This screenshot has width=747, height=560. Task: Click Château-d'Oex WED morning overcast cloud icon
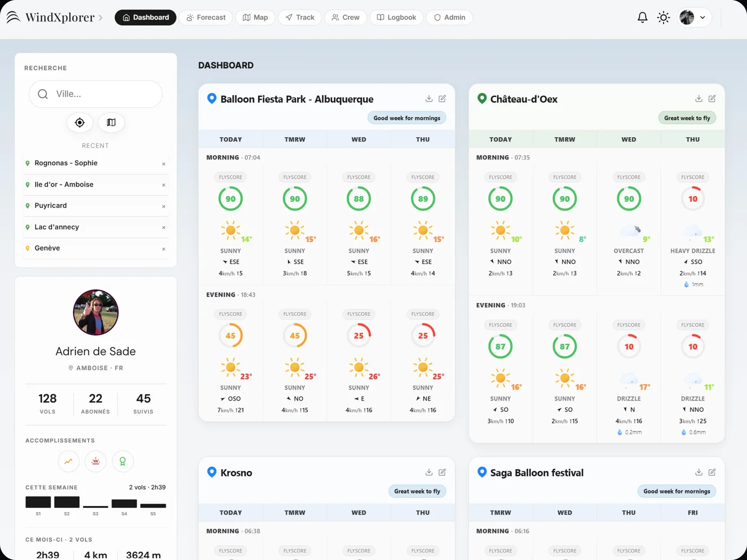click(x=630, y=231)
